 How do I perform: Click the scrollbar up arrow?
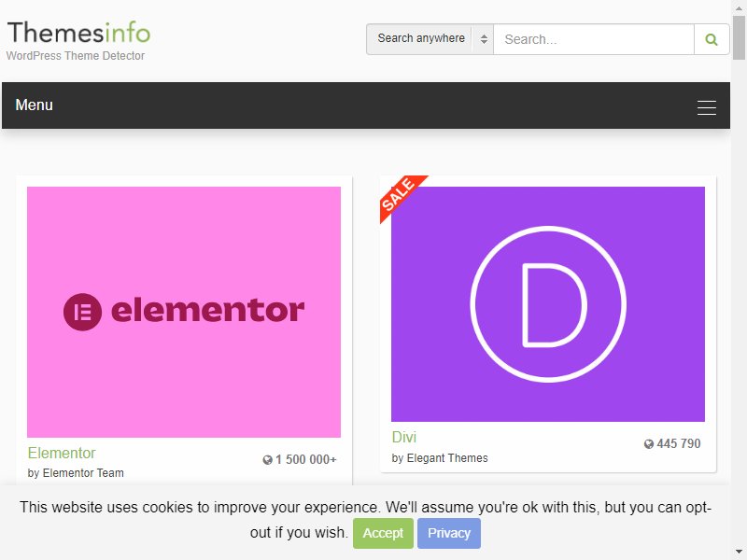click(x=739, y=7)
